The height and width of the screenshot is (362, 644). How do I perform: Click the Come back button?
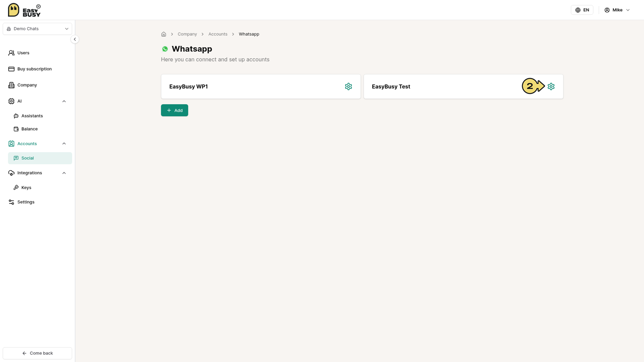pos(37,353)
